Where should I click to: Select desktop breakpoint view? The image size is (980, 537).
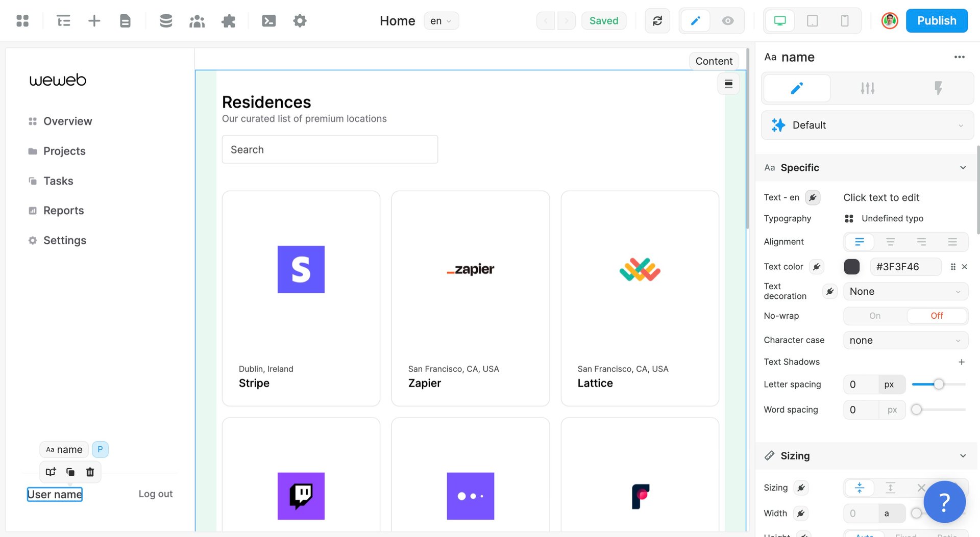click(780, 21)
